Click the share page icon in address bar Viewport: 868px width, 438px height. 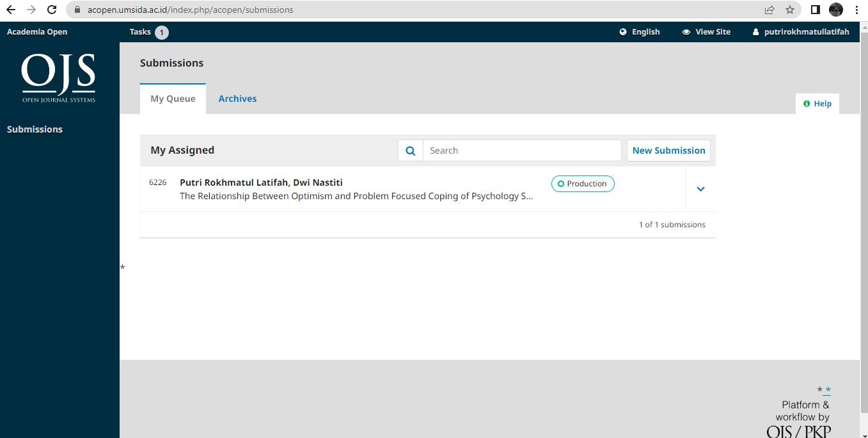tap(769, 10)
